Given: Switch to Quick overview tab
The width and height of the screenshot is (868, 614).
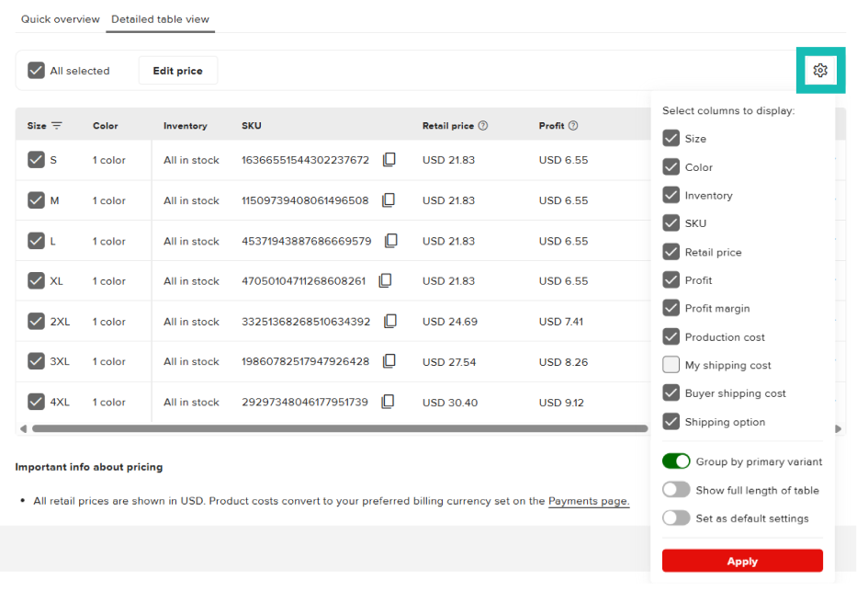Looking at the screenshot, I should click(61, 18).
